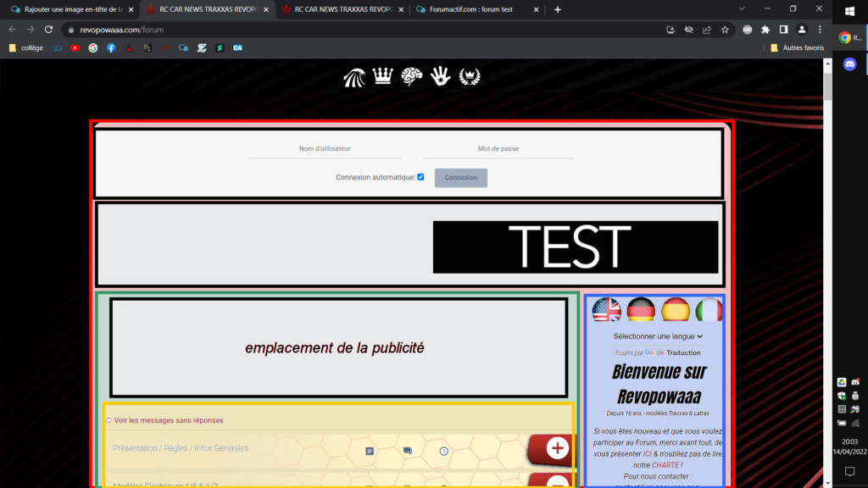Image resolution: width=868 pixels, height=488 pixels.
Task: Focus the Mot de passe field
Action: [x=498, y=149]
